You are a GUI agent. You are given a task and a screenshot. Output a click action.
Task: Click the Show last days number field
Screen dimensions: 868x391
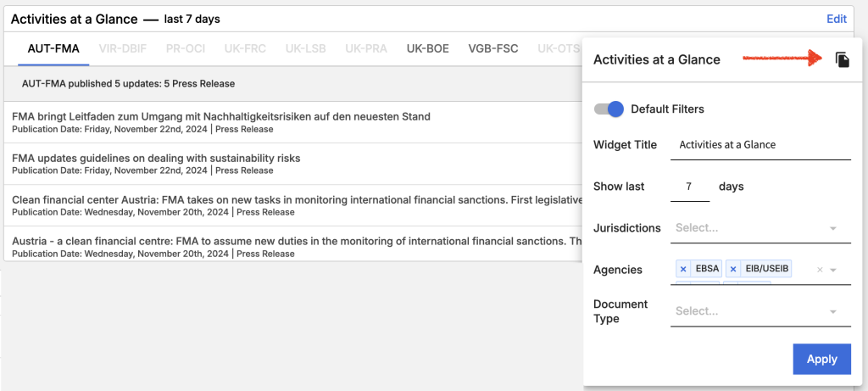[689, 187]
